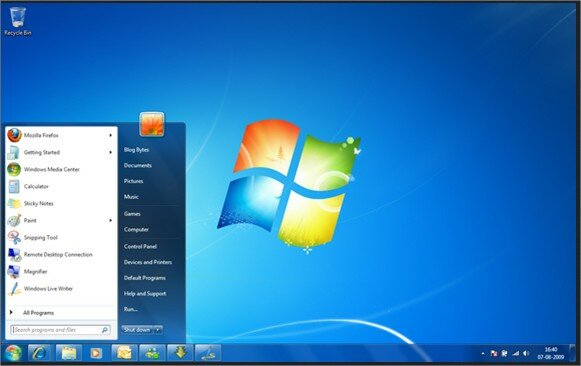Open the Live Writer pen icon in taskbar
Viewport: 581px width, 366px height.
tap(208, 353)
